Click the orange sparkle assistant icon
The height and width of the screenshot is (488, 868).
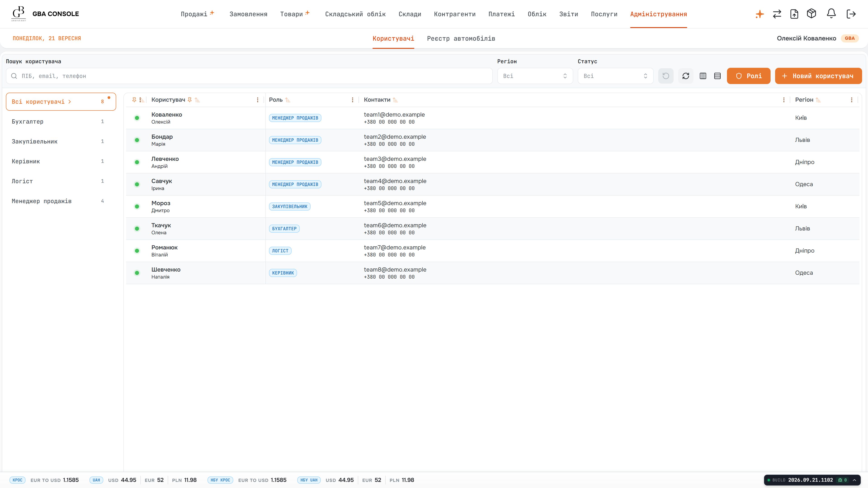(x=759, y=14)
